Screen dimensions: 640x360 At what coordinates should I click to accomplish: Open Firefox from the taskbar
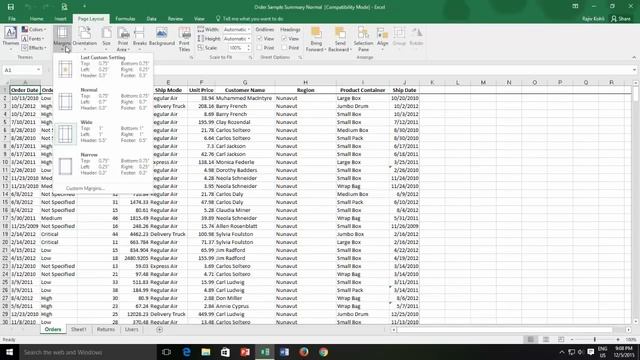point(304,352)
